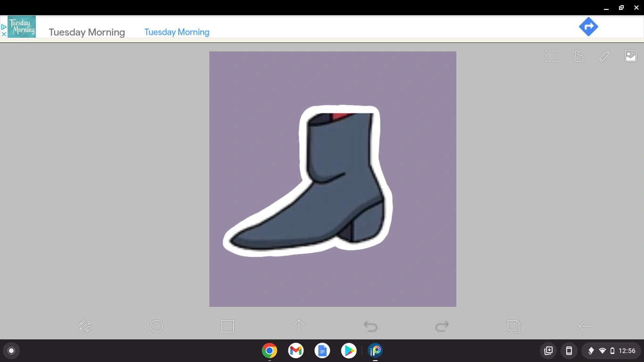Viewport: 644px width, 362px height.
Task: Dismiss the ad with the small X
Action: click(4, 33)
